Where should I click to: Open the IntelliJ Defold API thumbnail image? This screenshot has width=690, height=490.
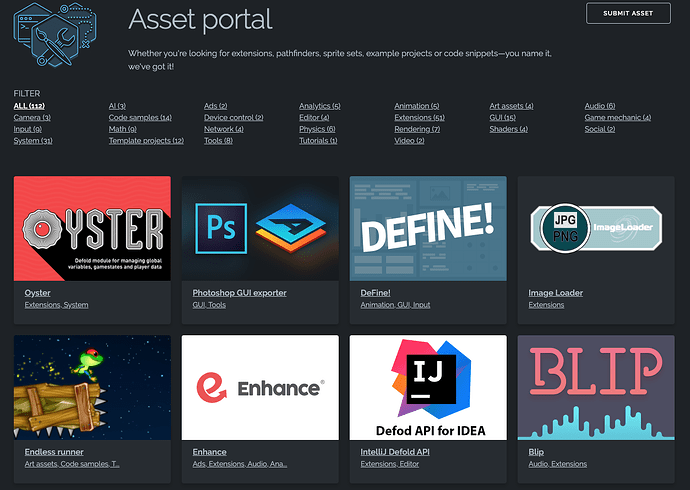(x=428, y=388)
